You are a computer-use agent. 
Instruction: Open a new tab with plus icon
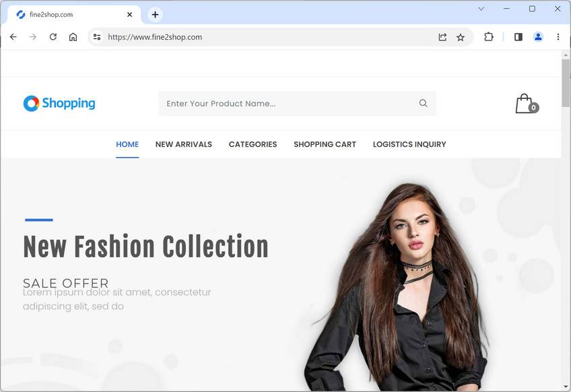pyautogui.click(x=155, y=15)
